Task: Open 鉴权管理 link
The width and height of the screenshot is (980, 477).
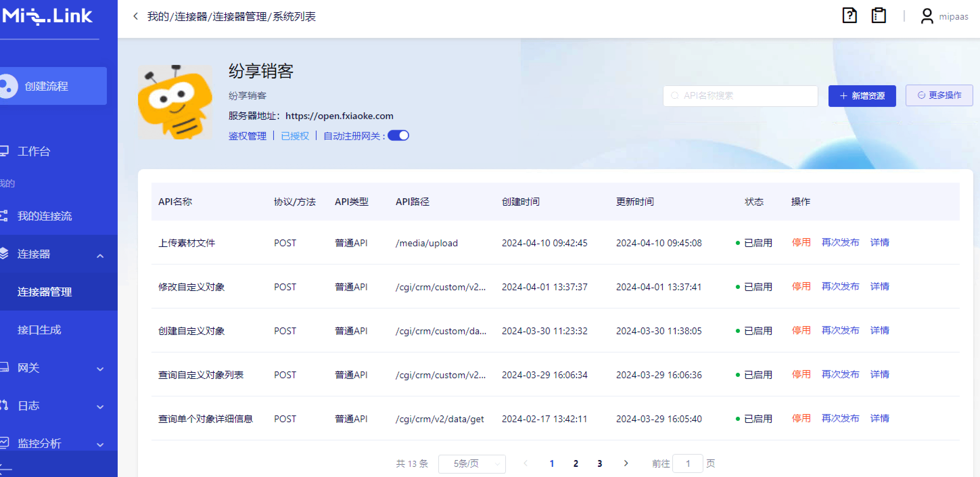Action: [247, 136]
